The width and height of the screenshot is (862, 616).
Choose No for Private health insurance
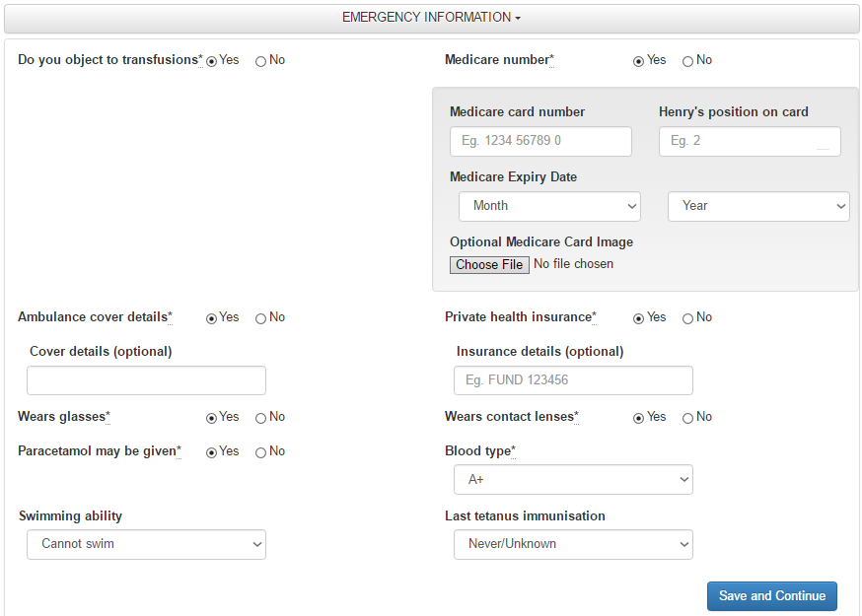coord(688,318)
